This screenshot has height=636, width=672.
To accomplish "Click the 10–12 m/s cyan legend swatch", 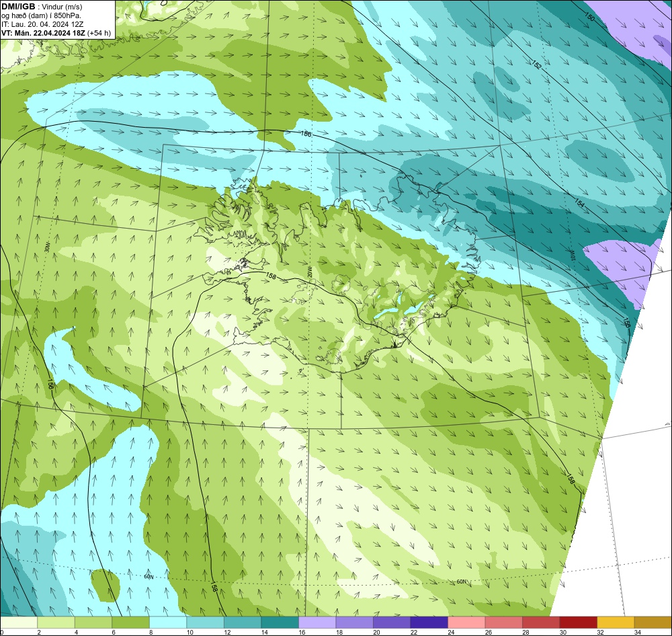I will [x=205, y=623].
